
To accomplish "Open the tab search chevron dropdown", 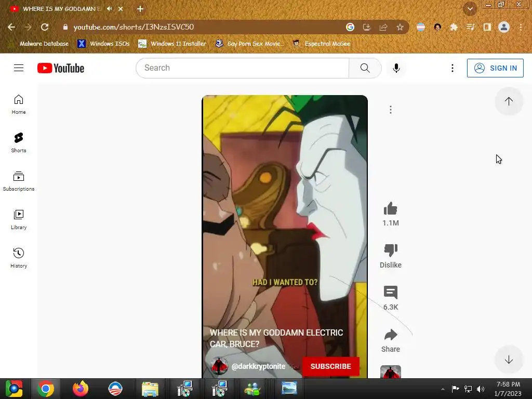I will (x=470, y=9).
